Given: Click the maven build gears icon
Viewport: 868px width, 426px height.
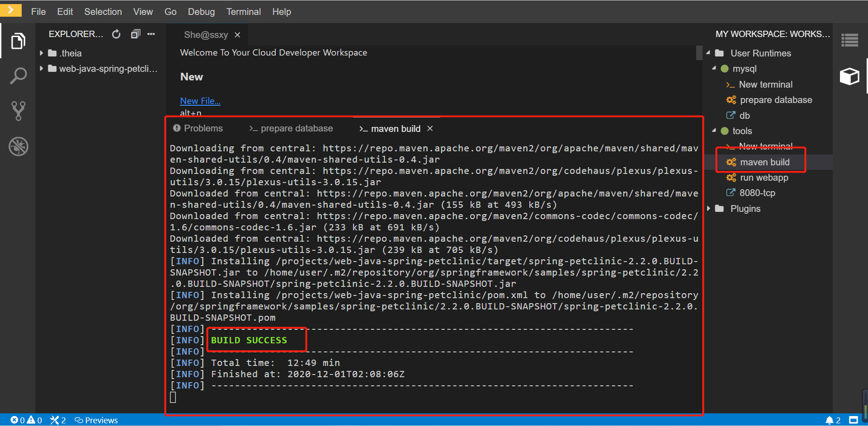Looking at the screenshot, I should coord(731,162).
